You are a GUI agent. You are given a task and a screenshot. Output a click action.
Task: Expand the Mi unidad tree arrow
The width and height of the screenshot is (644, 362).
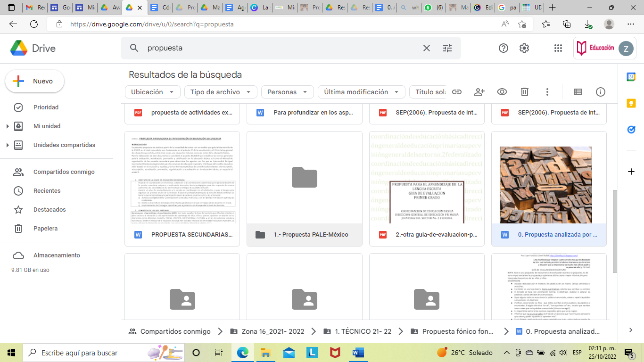8,126
